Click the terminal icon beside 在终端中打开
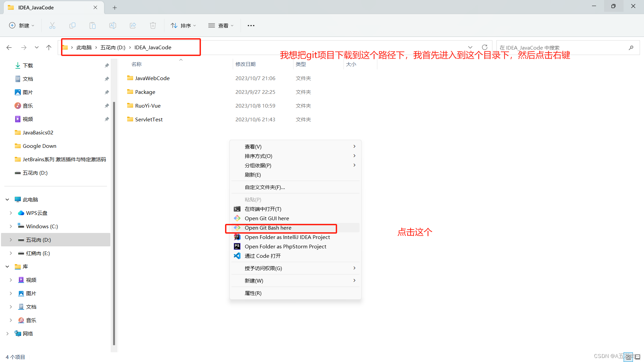 (237, 209)
